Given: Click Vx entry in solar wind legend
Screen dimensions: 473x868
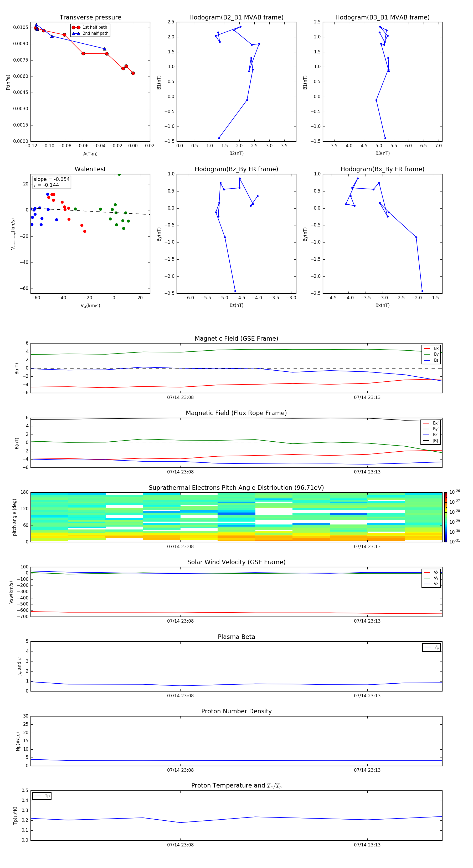Looking at the screenshot, I should (431, 572).
